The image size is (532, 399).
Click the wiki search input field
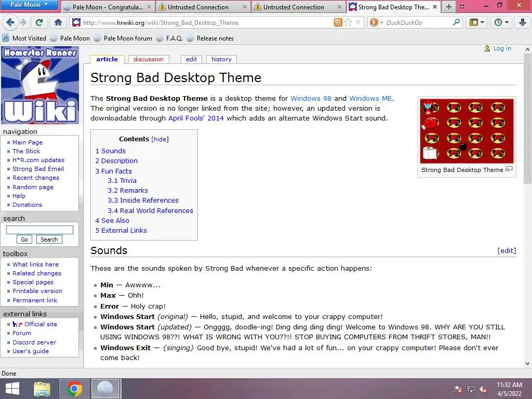(x=39, y=230)
